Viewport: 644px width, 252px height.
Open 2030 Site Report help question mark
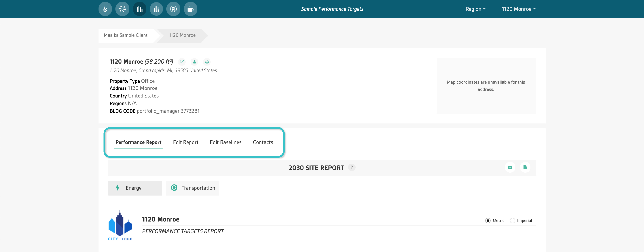tap(352, 167)
